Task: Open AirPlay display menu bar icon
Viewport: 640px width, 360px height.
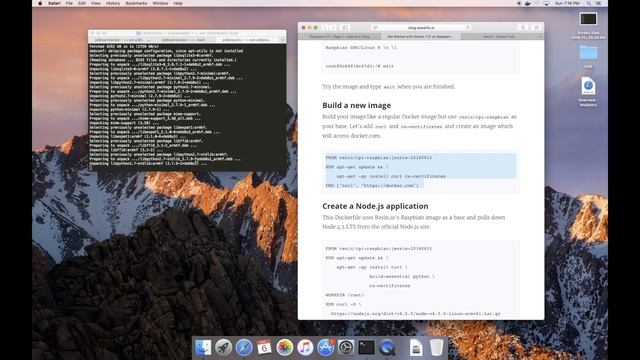Action: 546,3
